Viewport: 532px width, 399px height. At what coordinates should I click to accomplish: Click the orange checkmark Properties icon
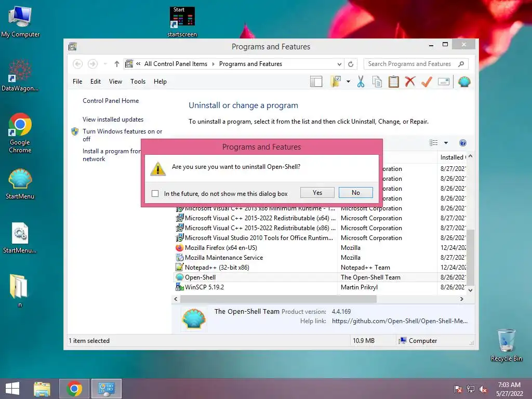(x=427, y=82)
